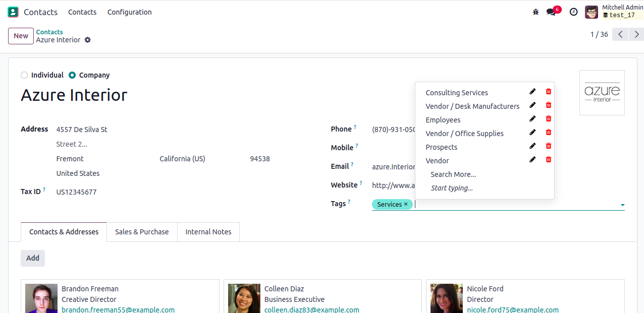Click the test_17 database label

(622, 15)
